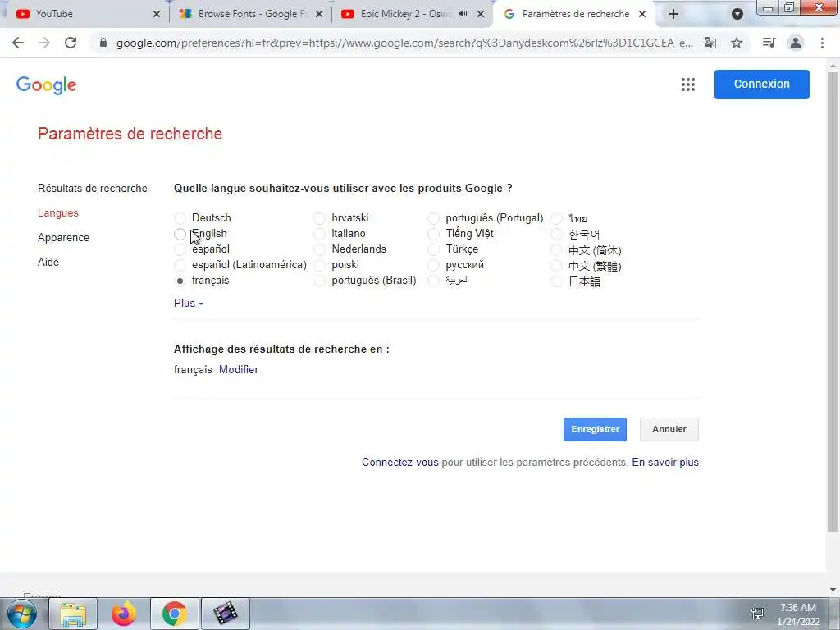The image size is (840, 630).
Task: Open the Aide section in sidebar
Action: pos(48,262)
